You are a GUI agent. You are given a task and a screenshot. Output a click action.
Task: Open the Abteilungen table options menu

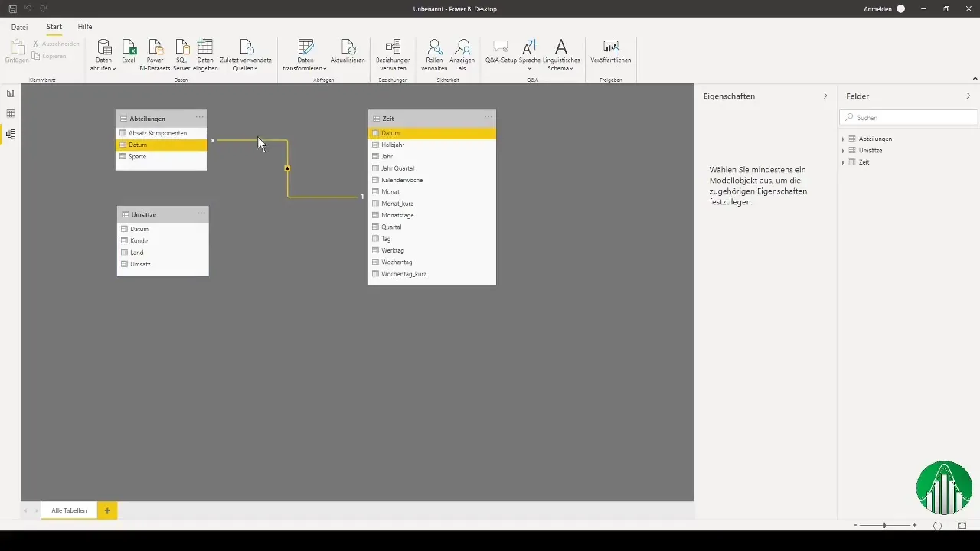coord(199,117)
